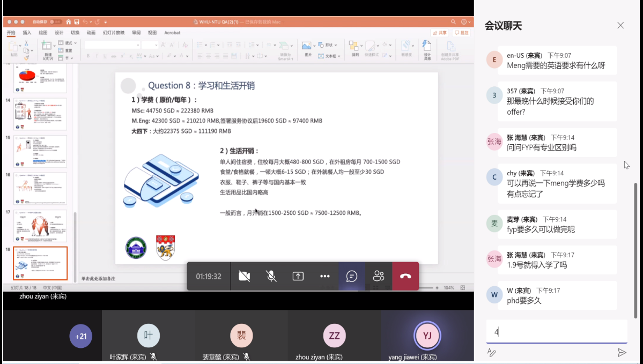Open the 插入 ribbon tab
Viewport: 643px width, 364px height.
click(27, 33)
